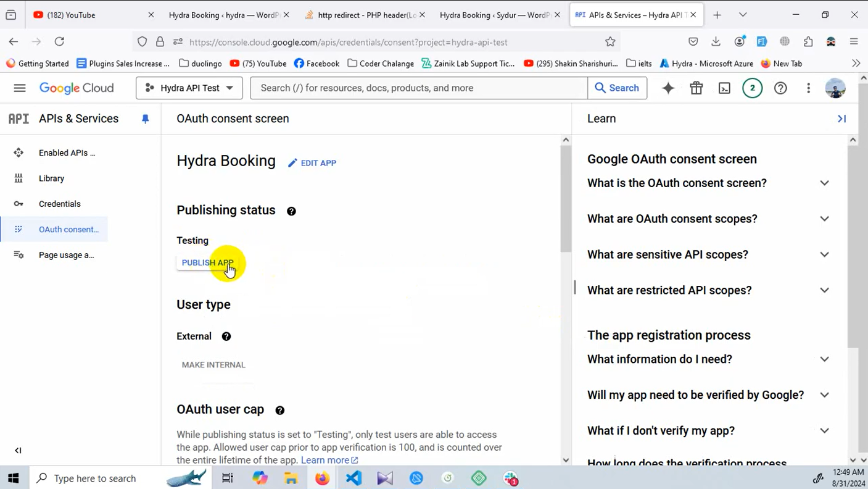
Task: Open Visual Studio Code from taskbar
Action: [x=353, y=478]
